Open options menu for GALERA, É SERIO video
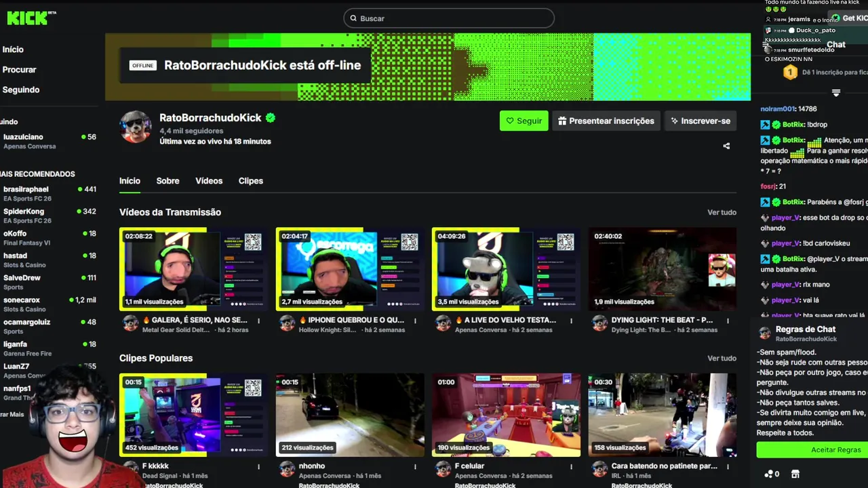This screenshot has width=868, height=488. (x=258, y=321)
